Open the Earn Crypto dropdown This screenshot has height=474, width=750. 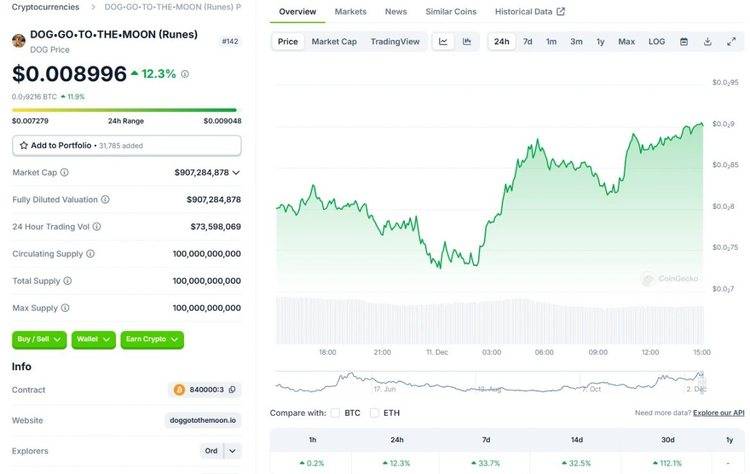pos(152,340)
